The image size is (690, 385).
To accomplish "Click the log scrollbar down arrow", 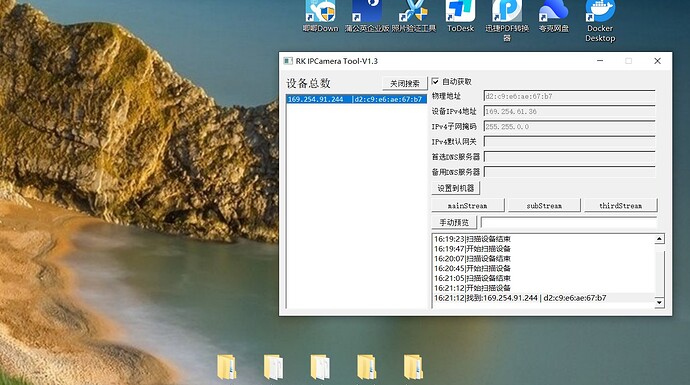I will click(x=659, y=302).
